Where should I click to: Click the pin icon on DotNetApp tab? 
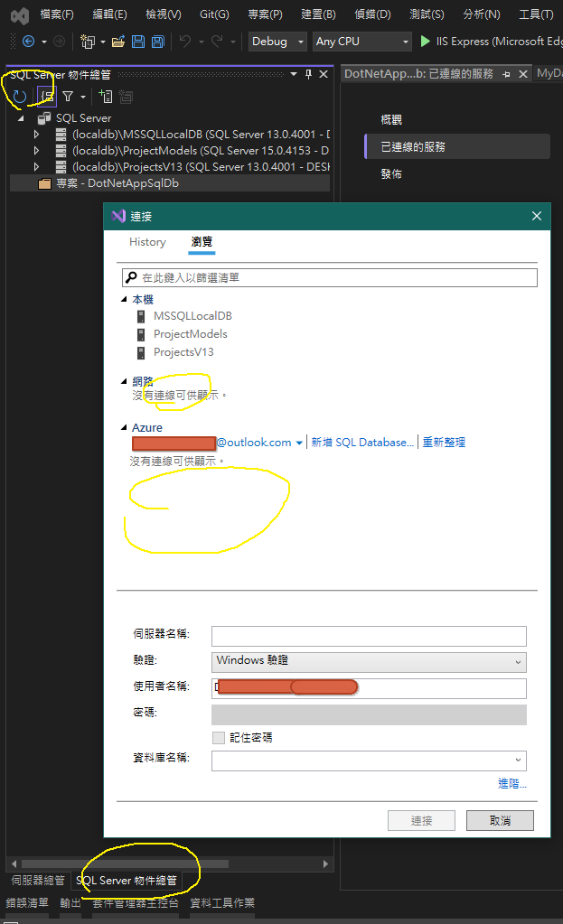(506, 74)
